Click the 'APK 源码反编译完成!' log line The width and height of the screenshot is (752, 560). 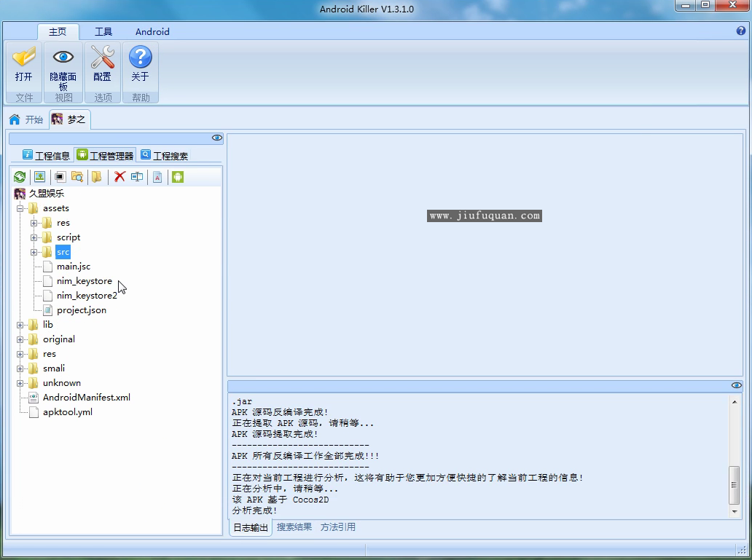click(x=280, y=412)
